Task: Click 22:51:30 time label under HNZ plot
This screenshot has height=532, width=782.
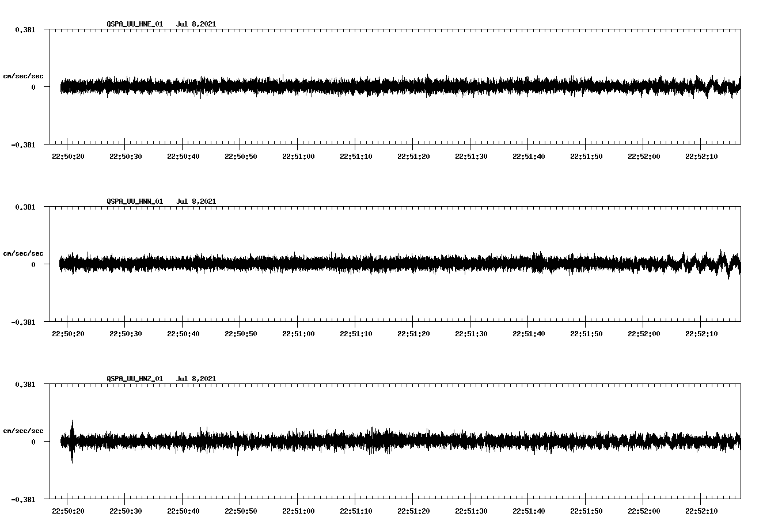Action: (471, 511)
